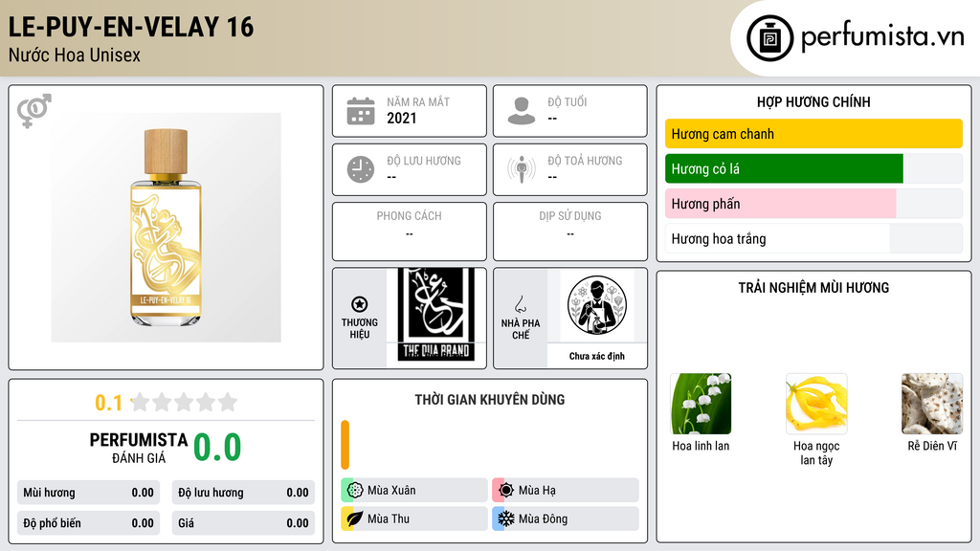Select the Mùa Đông season button
This screenshot has height=551, width=980.
566,518
